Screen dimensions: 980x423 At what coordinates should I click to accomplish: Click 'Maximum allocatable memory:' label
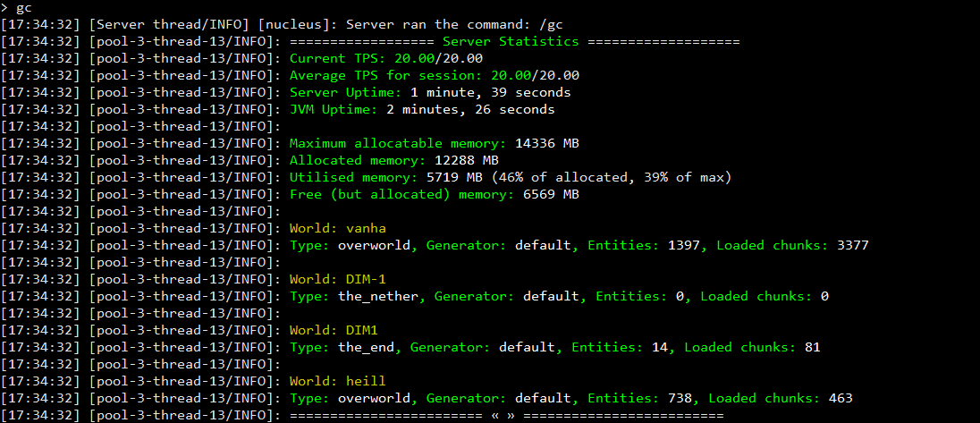[398, 143]
